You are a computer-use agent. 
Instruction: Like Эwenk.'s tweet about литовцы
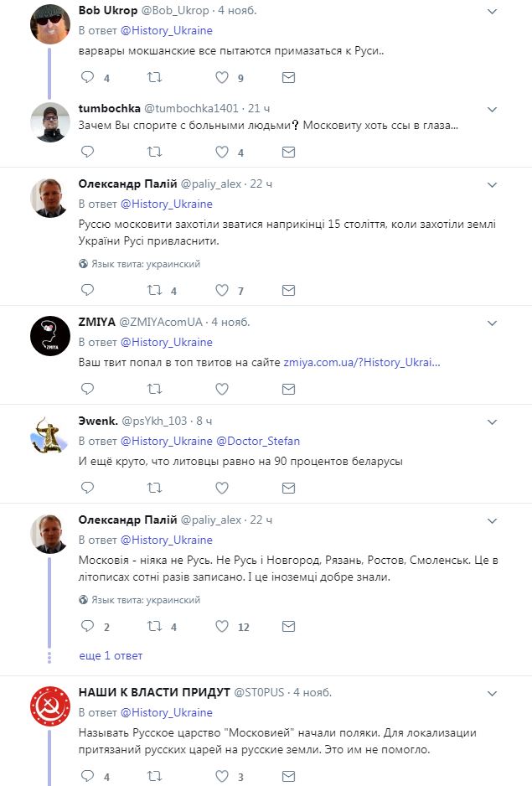(x=222, y=487)
